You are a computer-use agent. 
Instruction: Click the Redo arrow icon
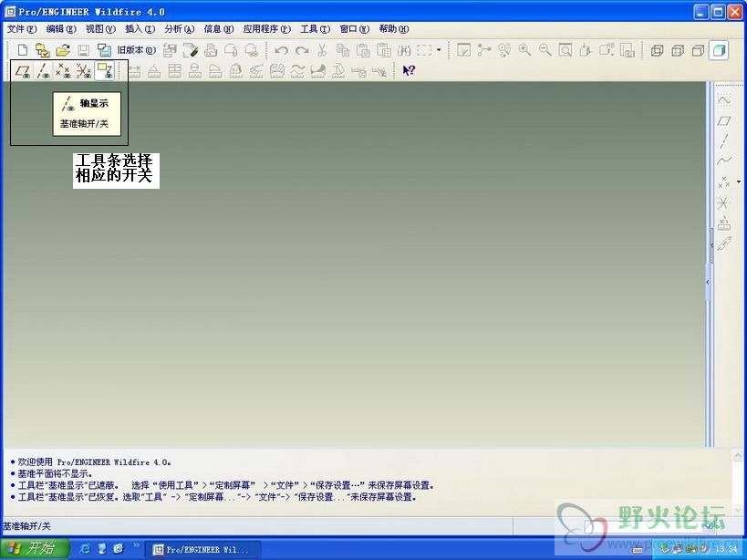click(x=302, y=49)
